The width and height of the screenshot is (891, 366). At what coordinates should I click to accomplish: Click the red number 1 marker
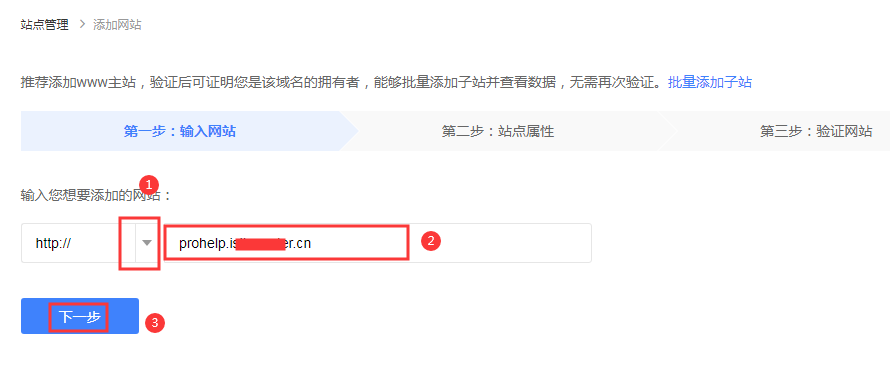click(149, 185)
